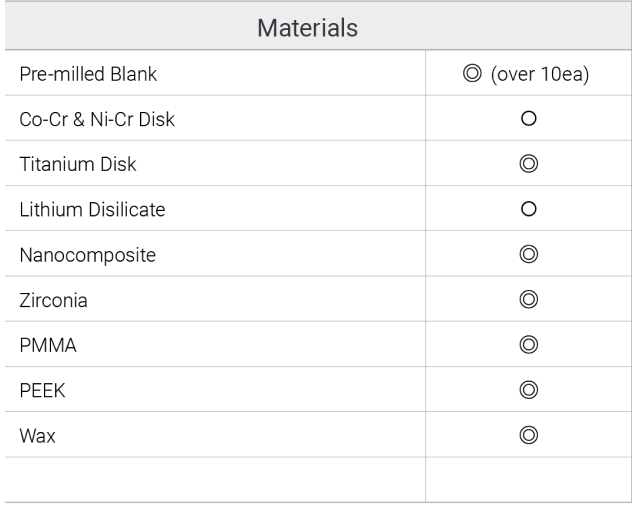Viewport: 632px width, 519px height.
Task: Click the Wax material label
Action: [37, 436]
